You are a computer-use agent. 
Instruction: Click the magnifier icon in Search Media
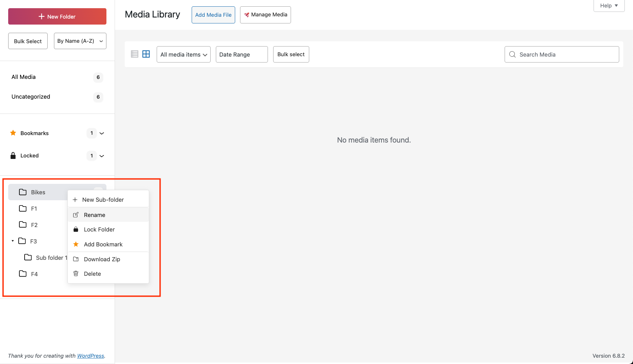[512, 54]
